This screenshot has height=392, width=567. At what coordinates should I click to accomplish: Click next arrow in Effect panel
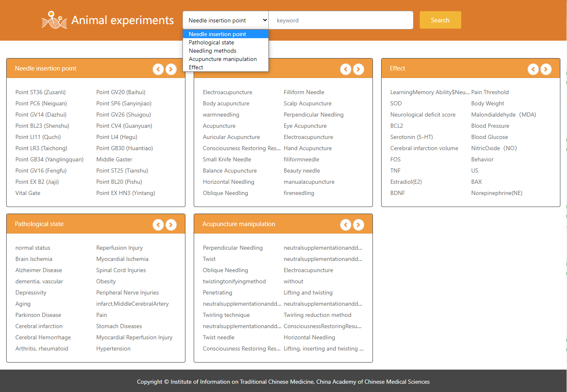(546, 69)
